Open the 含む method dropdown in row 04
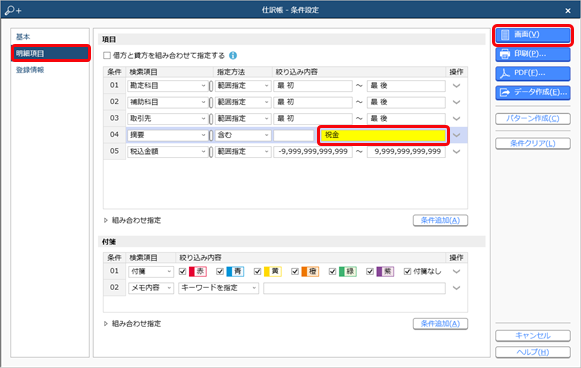 pyautogui.click(x=243, y=135)
